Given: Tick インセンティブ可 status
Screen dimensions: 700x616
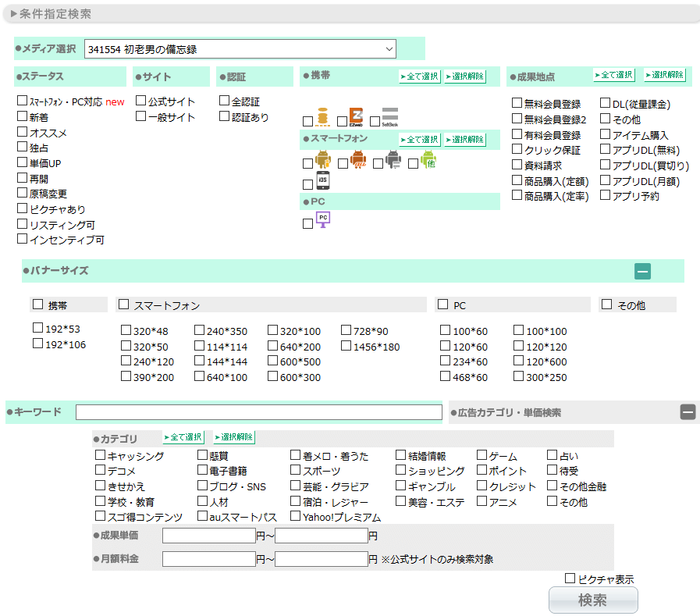Looking at the screenshot, I should point(22,239).
